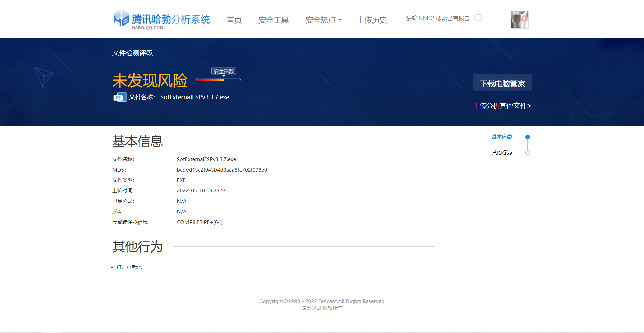Open the 安全工具 menu item
644x333 pixels.
pyautogui.click(x=273, y=20)
